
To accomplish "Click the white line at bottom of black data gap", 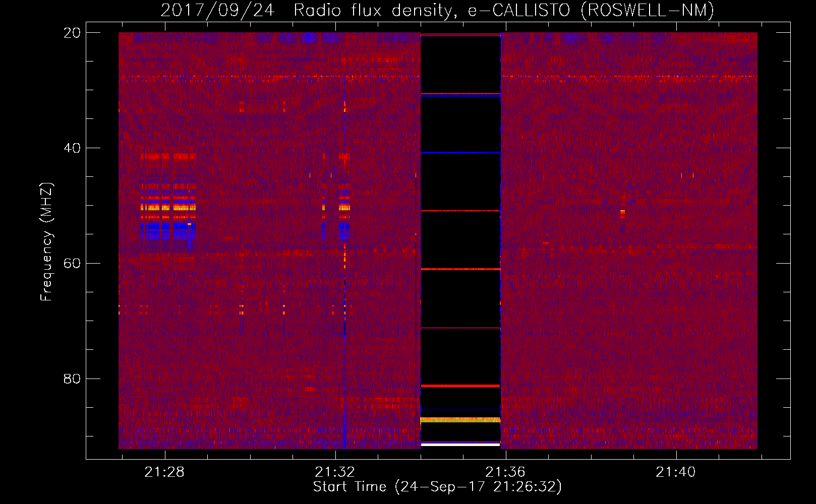I will 460,445.
